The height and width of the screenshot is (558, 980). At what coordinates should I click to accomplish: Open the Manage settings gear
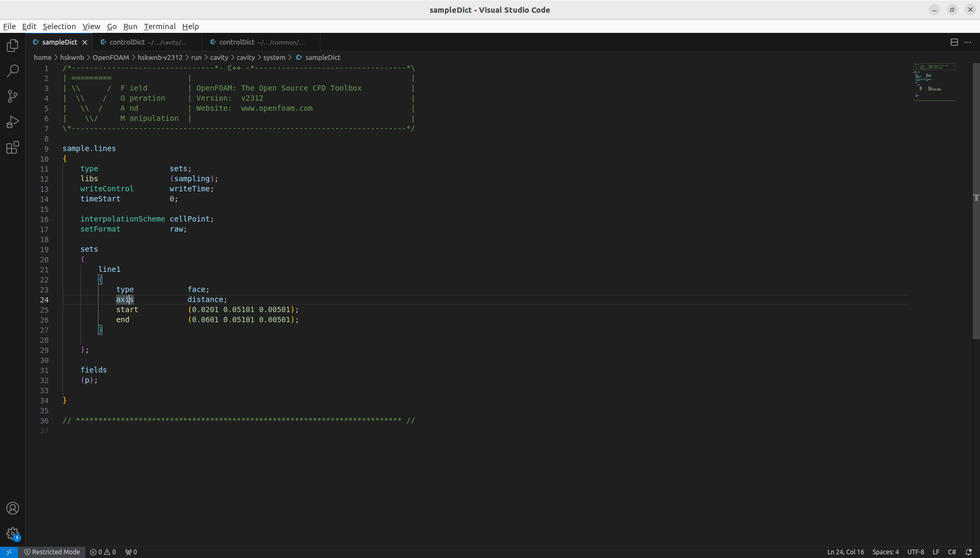(x=13, y=534)
